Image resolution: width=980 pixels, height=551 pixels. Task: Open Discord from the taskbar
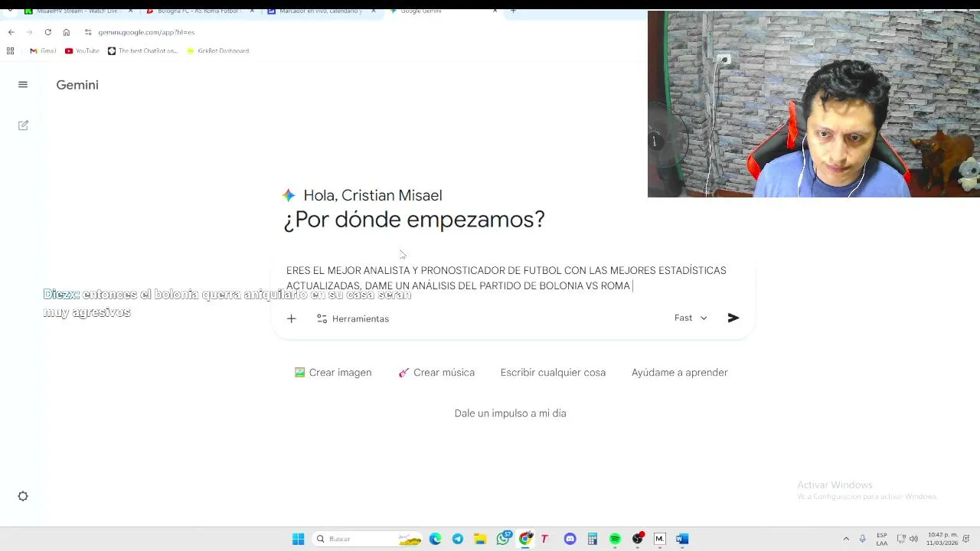[570, 539]
